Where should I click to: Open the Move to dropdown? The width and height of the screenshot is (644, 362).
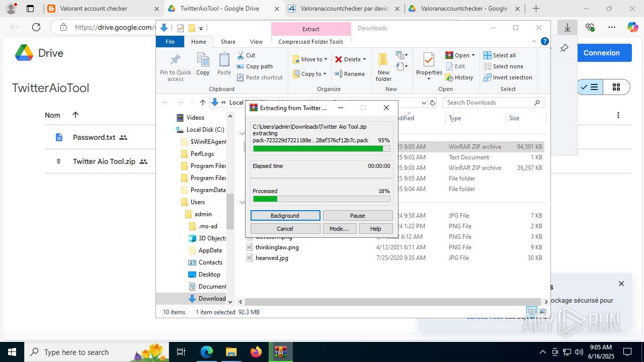pyautogui.click(x=310, y=59)
